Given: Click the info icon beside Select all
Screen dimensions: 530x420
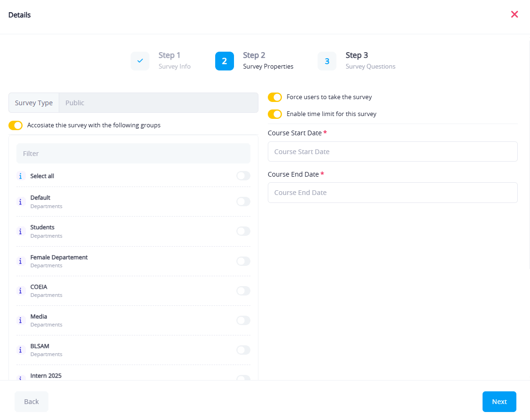Looking at the screenshot, I should click(20, 176).
